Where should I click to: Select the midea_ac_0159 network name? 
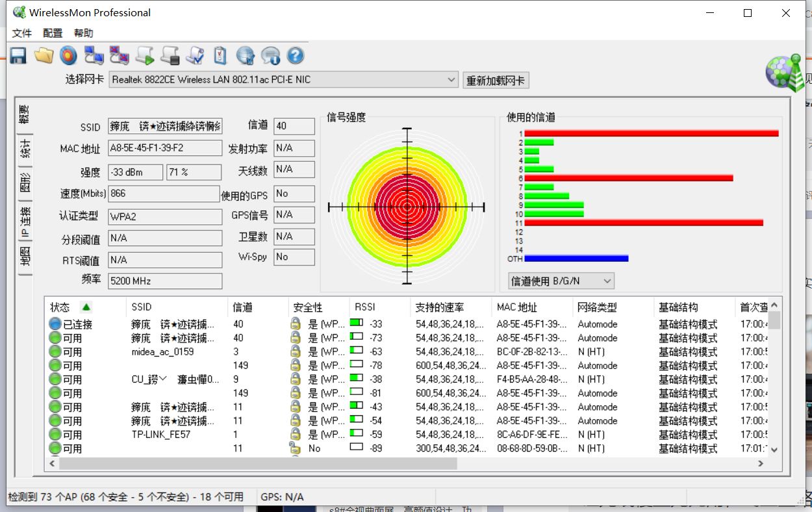162,352
